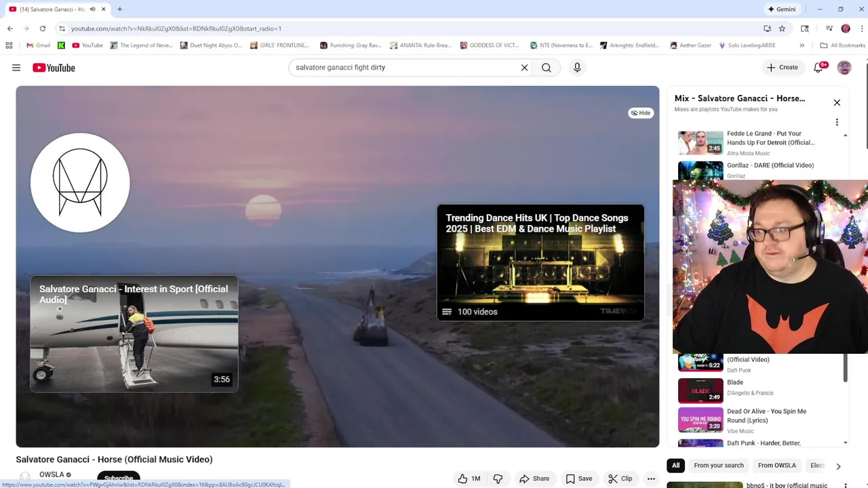Viewport: 868px width, 488px height.
Task: Close the Mix playlist panel
Action: point(837,103)
